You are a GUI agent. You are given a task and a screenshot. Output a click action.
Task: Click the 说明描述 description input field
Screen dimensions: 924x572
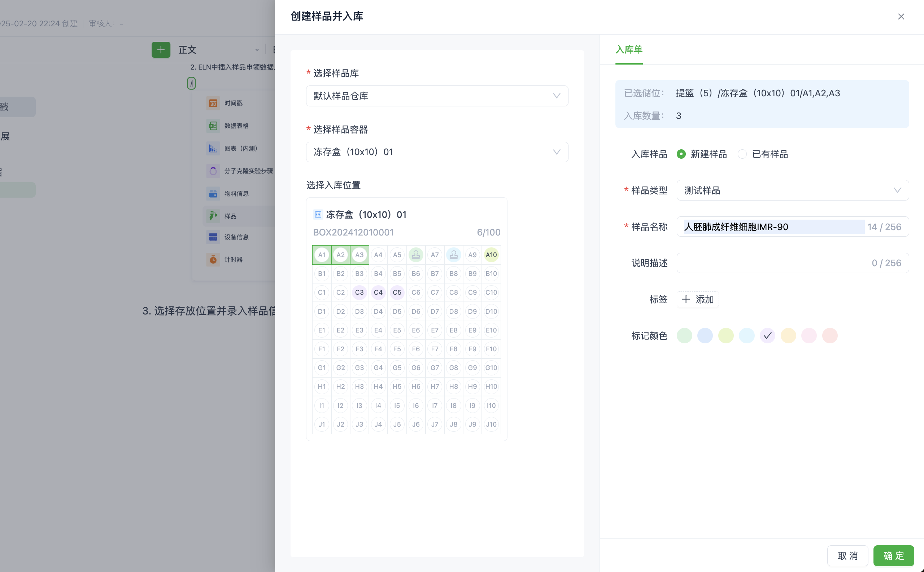[x=772, y=263]
